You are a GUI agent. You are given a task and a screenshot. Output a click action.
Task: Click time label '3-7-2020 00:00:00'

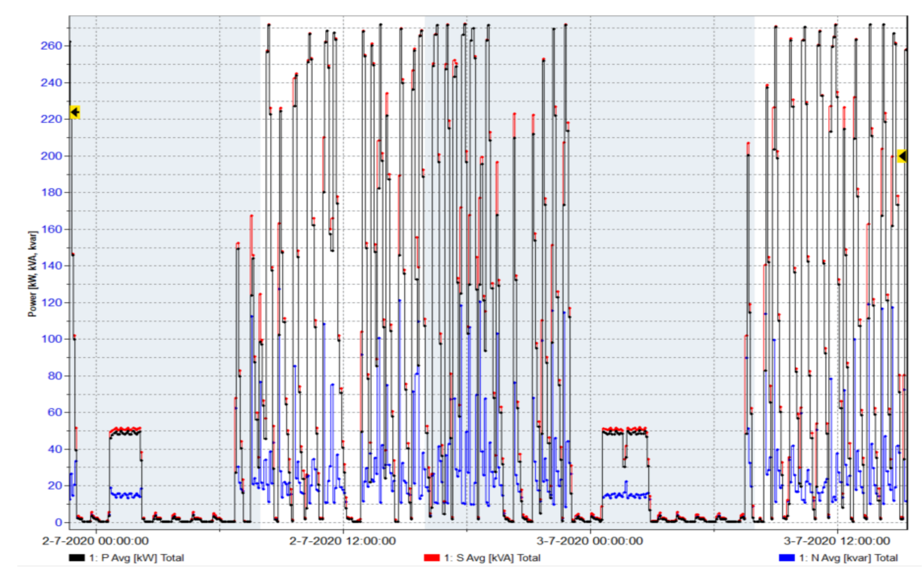(589, 541)
